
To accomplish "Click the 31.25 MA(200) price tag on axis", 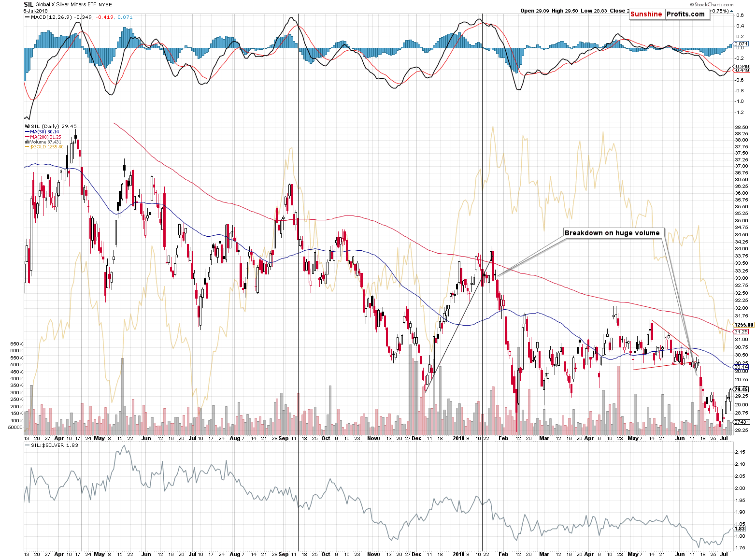I will pos(742,331).
